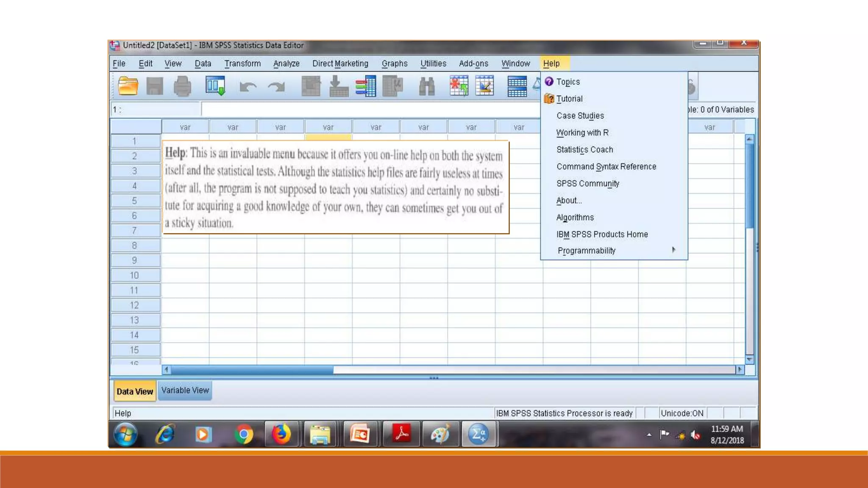This screenshot has height=488, width=868.
Task: Select row header number 5
Action: pyautogui.click(x=134, y=201)
